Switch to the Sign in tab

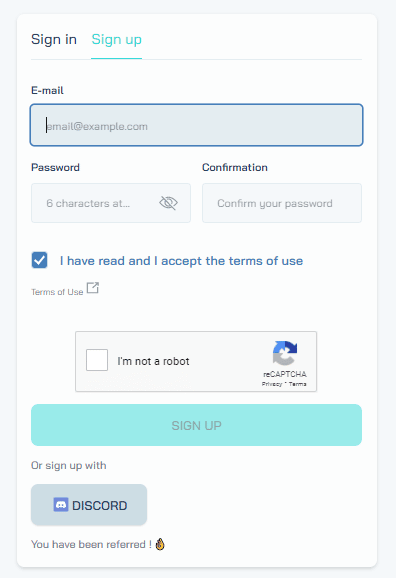pyautogui.click(x=54, y=39)
